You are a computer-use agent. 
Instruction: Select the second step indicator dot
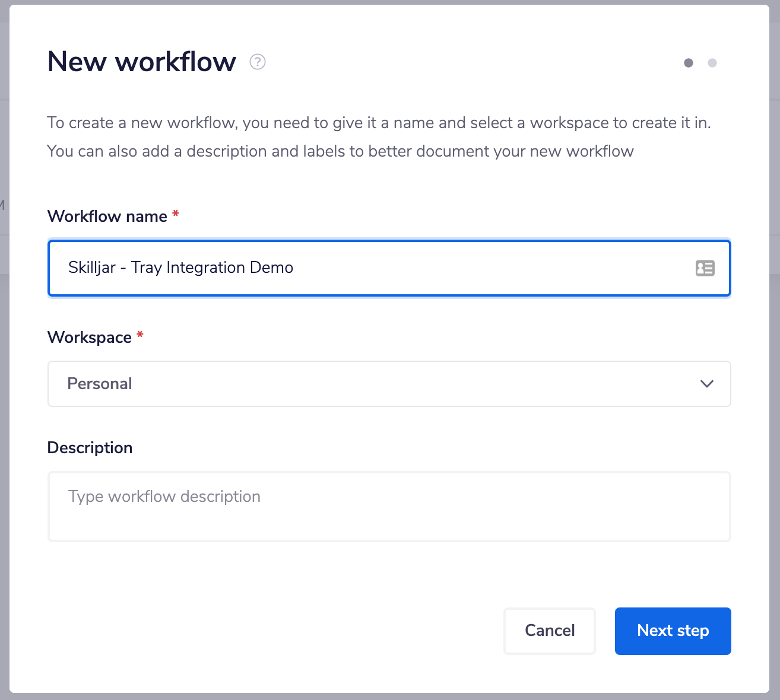(x=712, y=63)
